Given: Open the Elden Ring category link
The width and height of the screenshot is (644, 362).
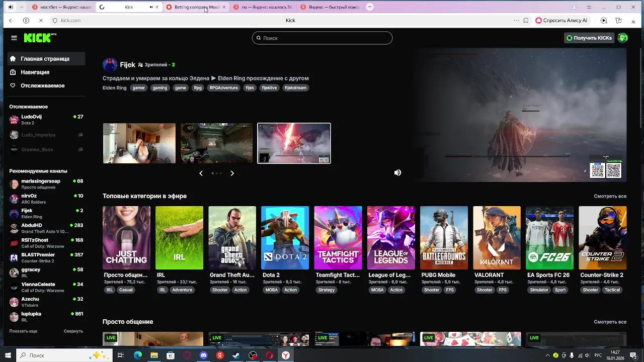Looking at the screenshot, I should click(115, 88).
